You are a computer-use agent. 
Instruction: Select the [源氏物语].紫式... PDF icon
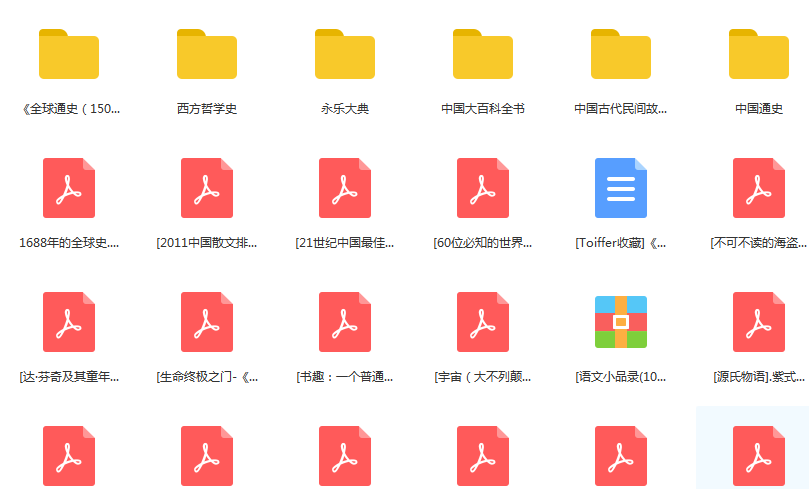pyautogui.click(x=759, y=322)
